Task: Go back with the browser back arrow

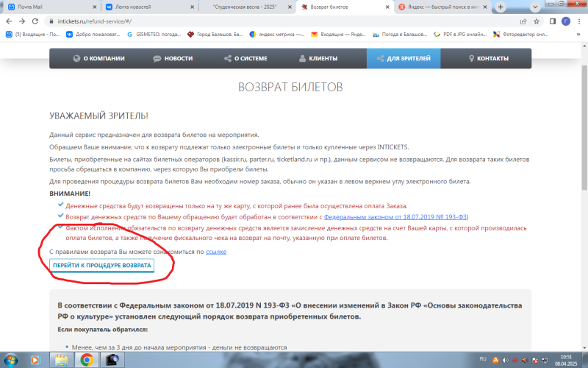Action: [x=9, y=21]
